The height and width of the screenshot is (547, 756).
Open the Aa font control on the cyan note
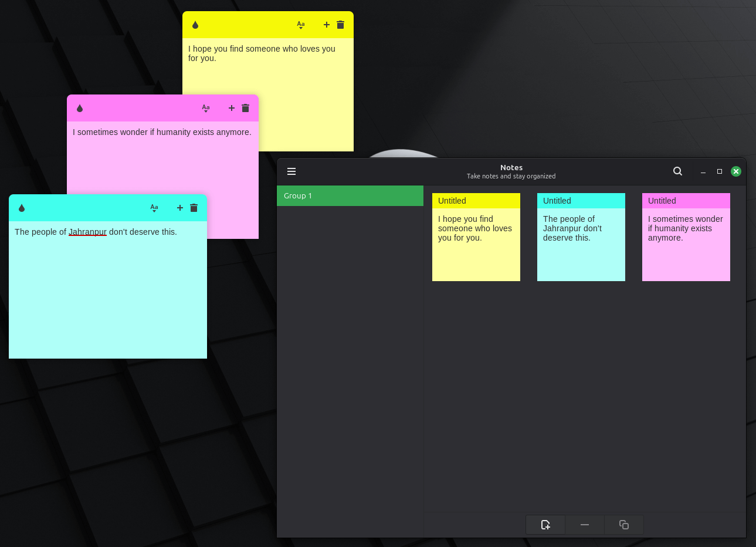click(154, 208)
